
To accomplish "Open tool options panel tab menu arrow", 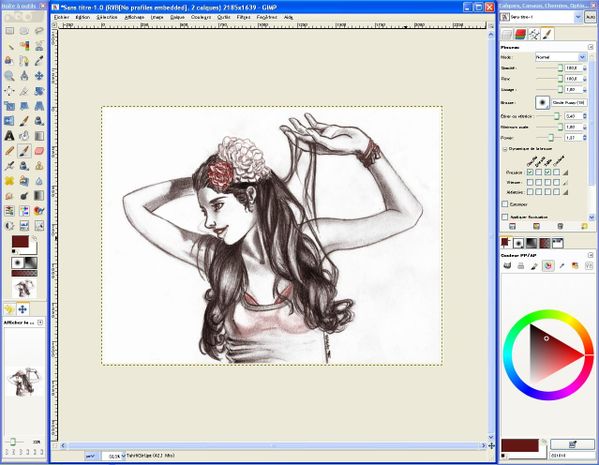I will pos(591,47).
